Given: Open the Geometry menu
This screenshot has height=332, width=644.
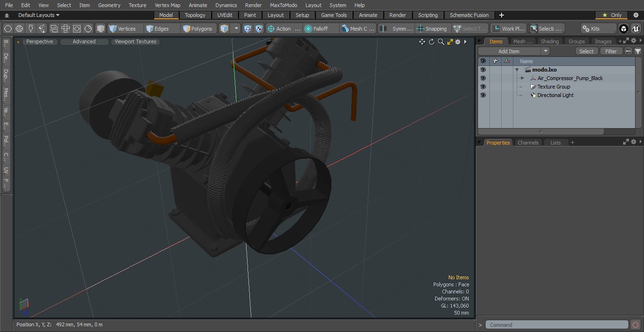Looking at the screenshot, I should pyautogui.click(x=109, y=5).
